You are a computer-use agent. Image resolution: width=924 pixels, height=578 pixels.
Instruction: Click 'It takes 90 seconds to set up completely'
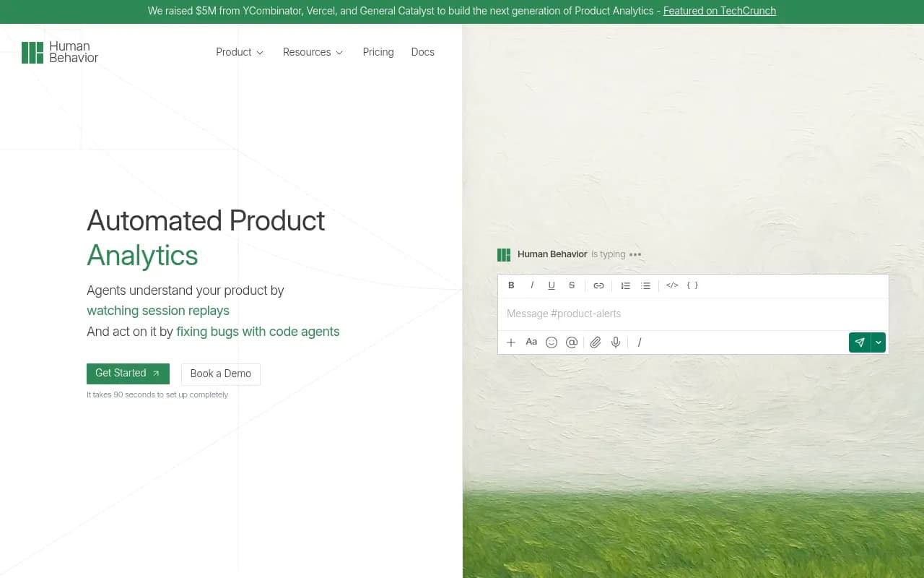(157, 394)
